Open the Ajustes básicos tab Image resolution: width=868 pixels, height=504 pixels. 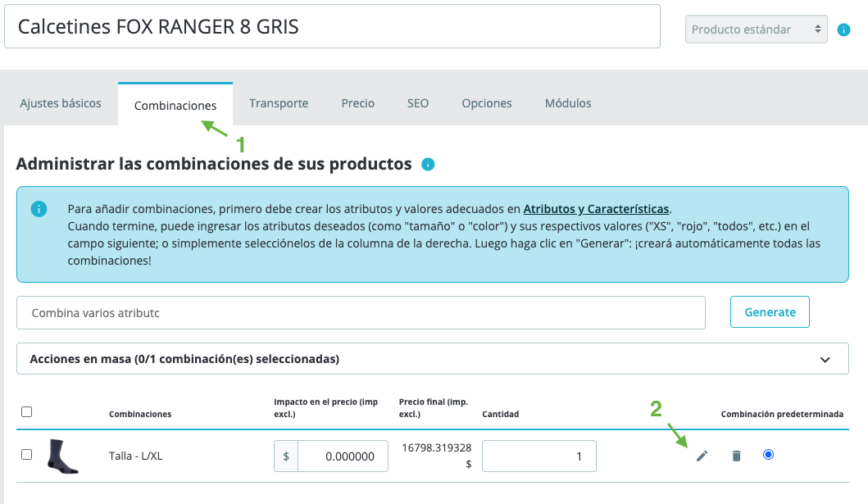tap(61, 103)
